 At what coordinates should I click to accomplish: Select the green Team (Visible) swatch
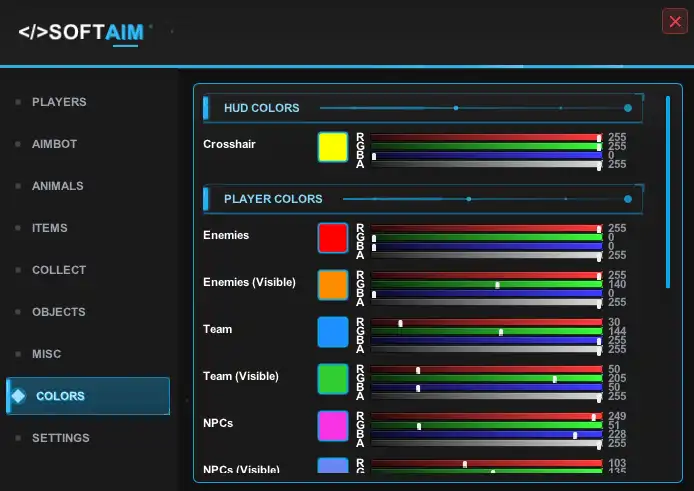click(x=332, y=379)
